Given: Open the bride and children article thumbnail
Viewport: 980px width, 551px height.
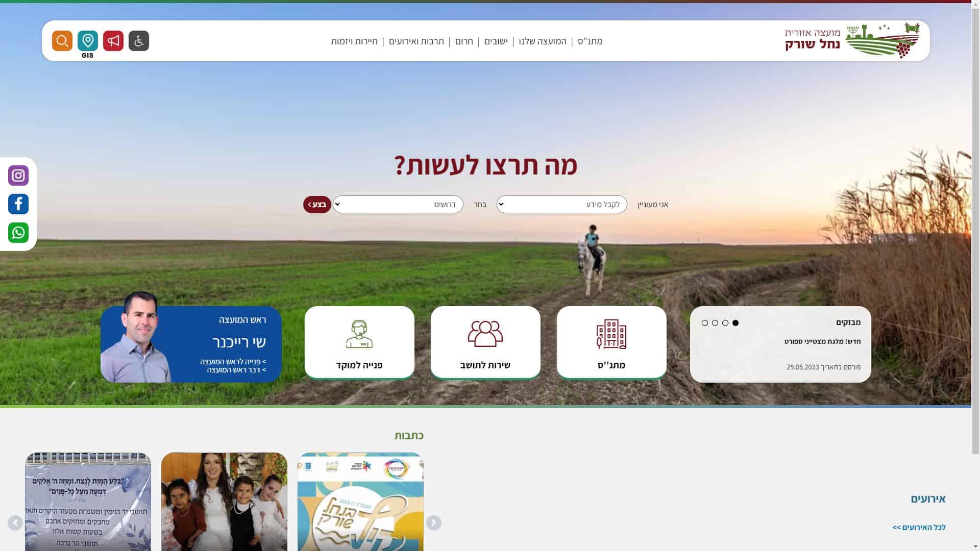Looking at the screenshot, I should [x=224, y=502].
